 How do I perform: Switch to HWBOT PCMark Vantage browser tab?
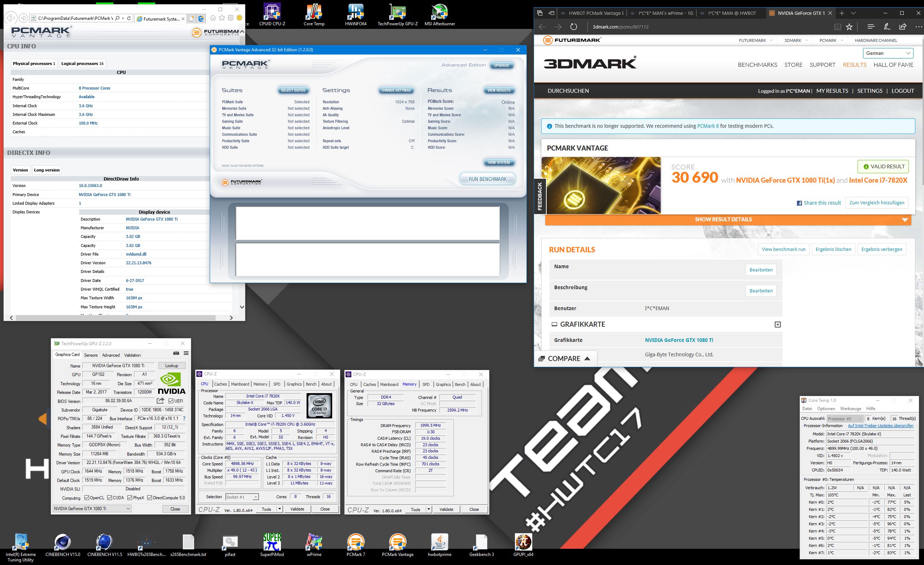tap(593, 13)
